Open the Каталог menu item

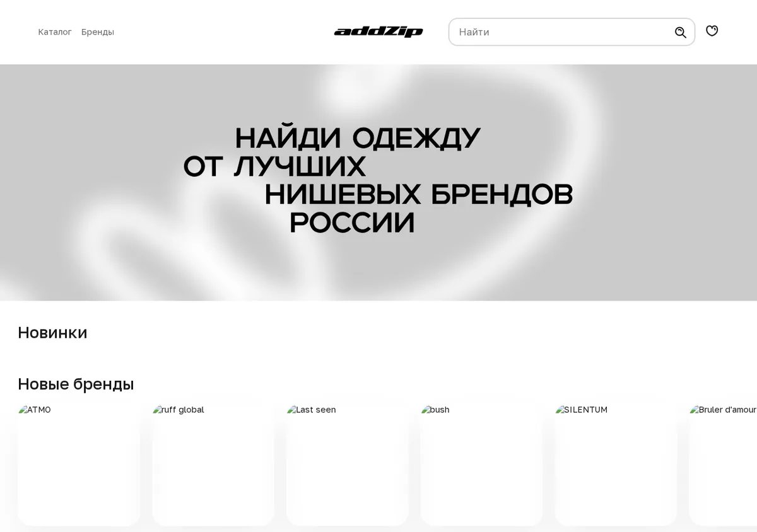point(55,32)
